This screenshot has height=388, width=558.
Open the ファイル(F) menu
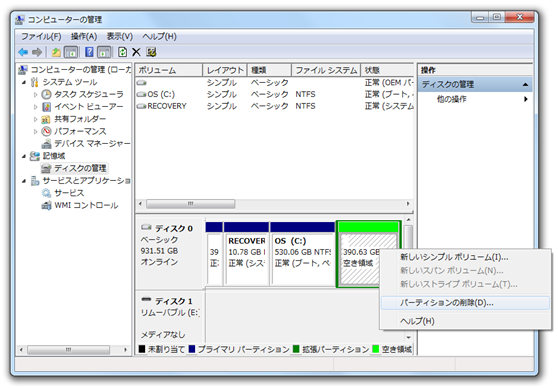pos(41,37)
